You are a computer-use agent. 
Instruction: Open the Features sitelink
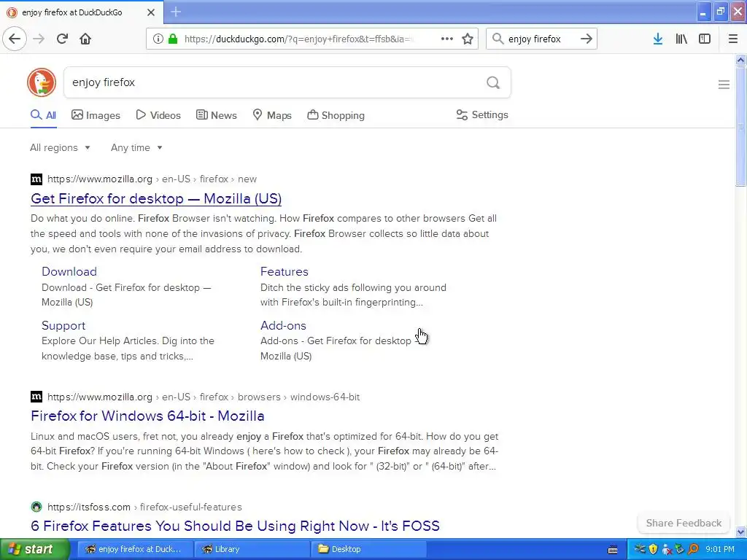pos(285,271)
